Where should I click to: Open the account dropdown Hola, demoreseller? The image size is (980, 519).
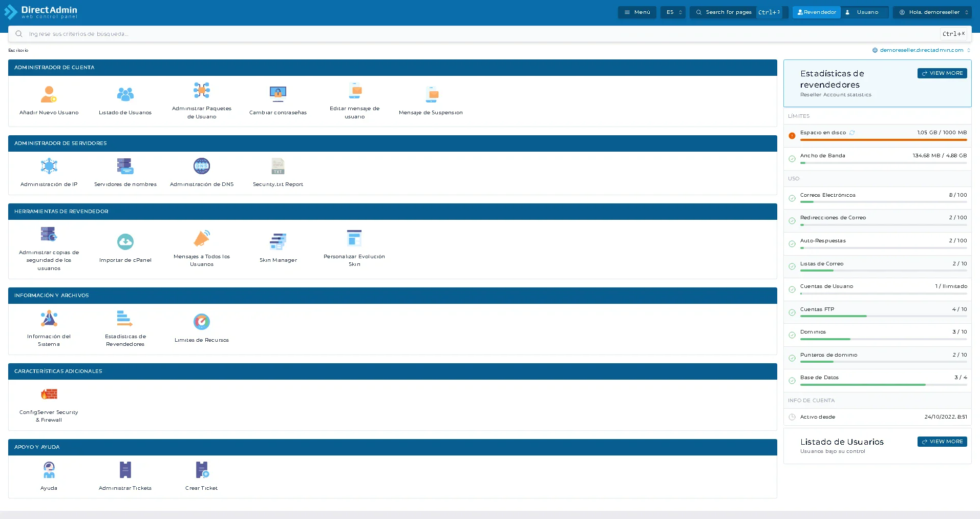coord(931,12)
